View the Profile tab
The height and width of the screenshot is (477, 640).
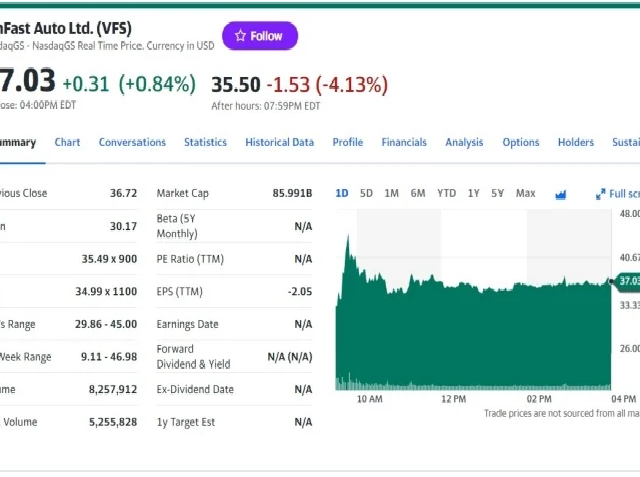(x=347, y=142)
